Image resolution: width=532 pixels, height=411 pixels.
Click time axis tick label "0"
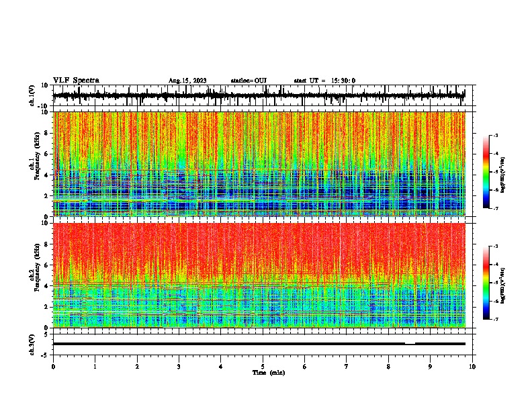coord(53,367)
